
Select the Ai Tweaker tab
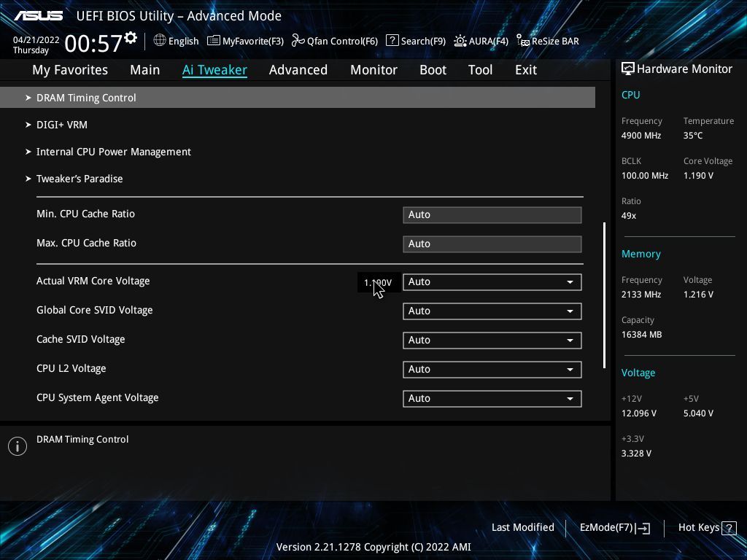(x=214, y=70)
